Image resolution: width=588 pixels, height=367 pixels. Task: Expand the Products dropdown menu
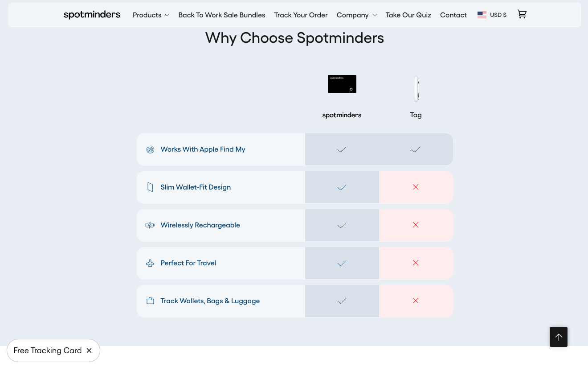pos(151,15)
